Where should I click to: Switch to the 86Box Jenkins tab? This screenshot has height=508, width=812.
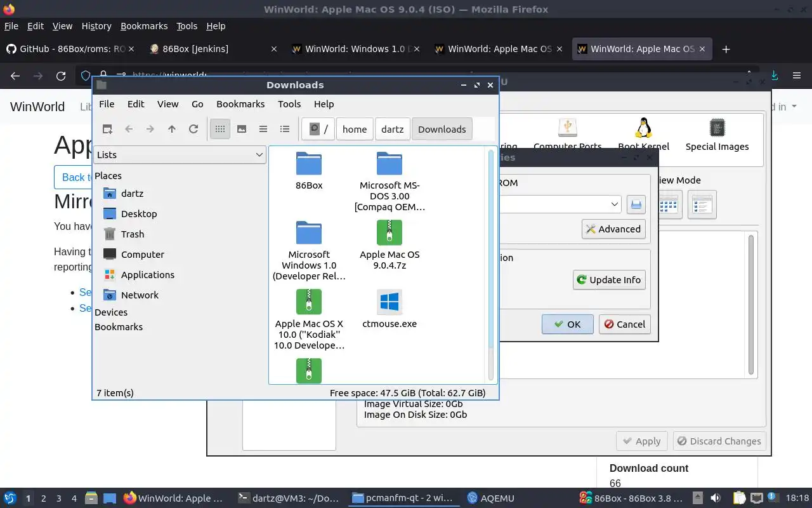[213, 49]
